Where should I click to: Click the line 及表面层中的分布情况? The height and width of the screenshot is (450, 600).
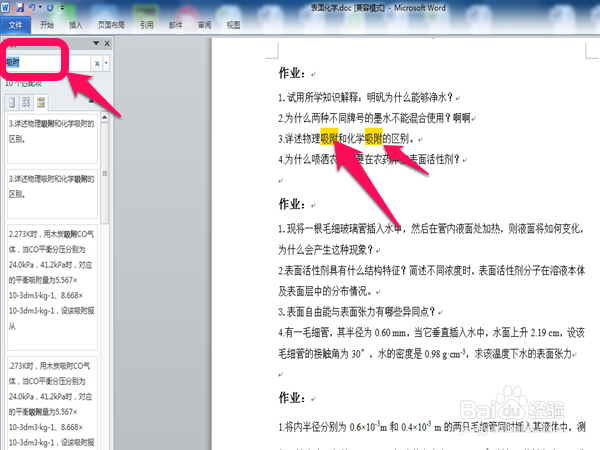325,291
